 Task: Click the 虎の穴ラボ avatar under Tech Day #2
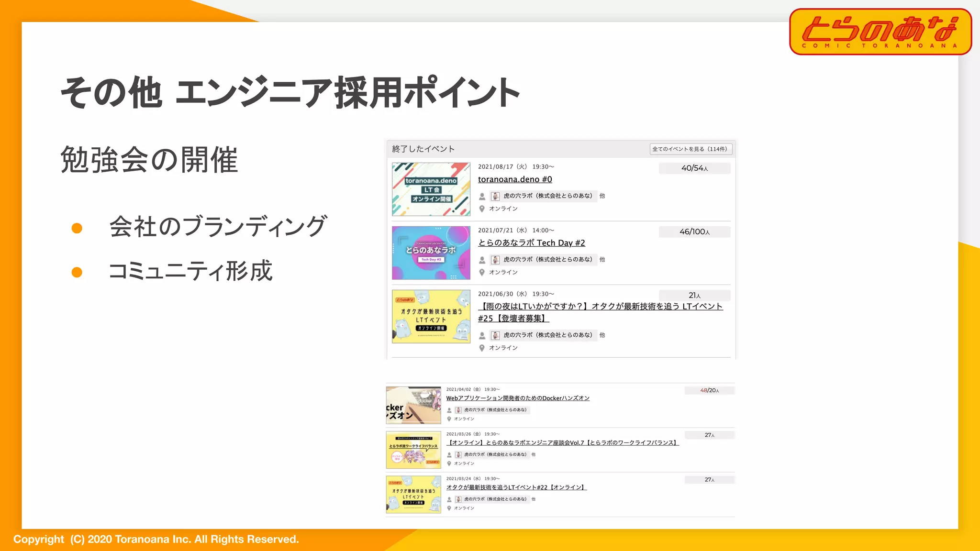click(x=495, y=260)
